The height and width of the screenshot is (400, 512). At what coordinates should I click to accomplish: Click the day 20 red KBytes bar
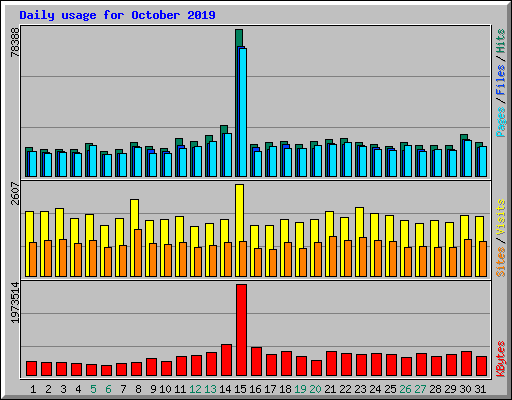[316, 368]
